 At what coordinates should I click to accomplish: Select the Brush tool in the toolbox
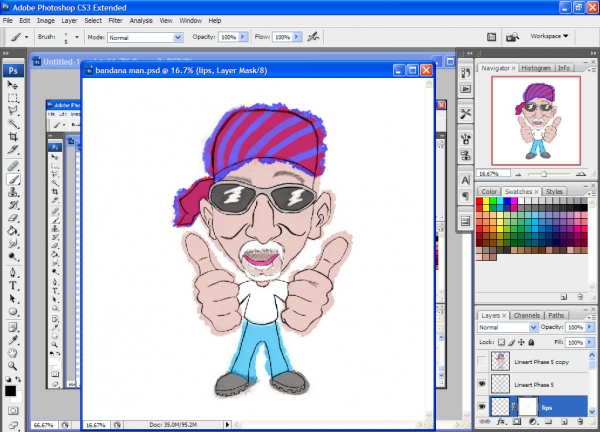click(x=13, y=179)
